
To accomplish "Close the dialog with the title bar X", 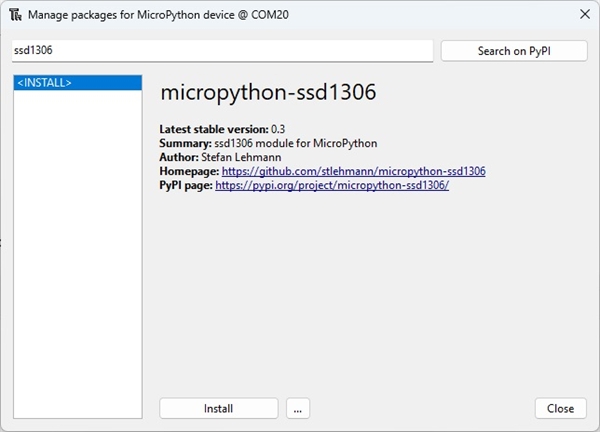I will click(585, 15).
